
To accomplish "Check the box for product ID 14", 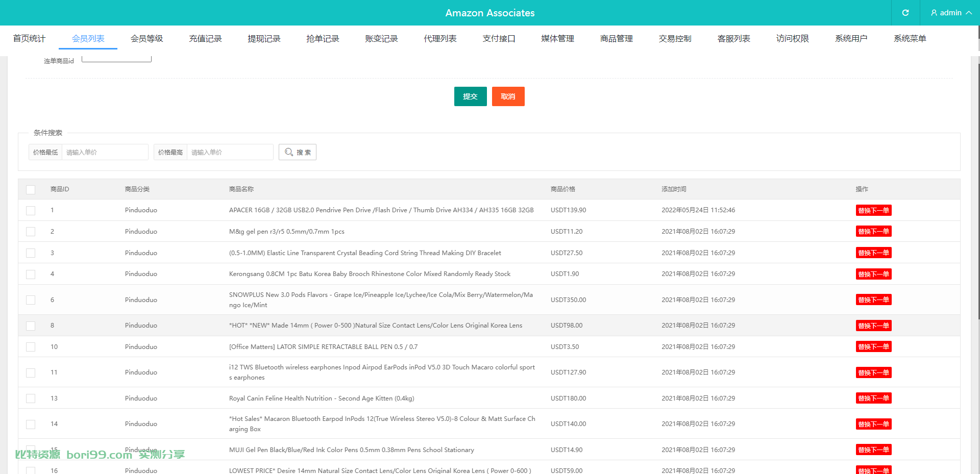I will pos(31,424).
